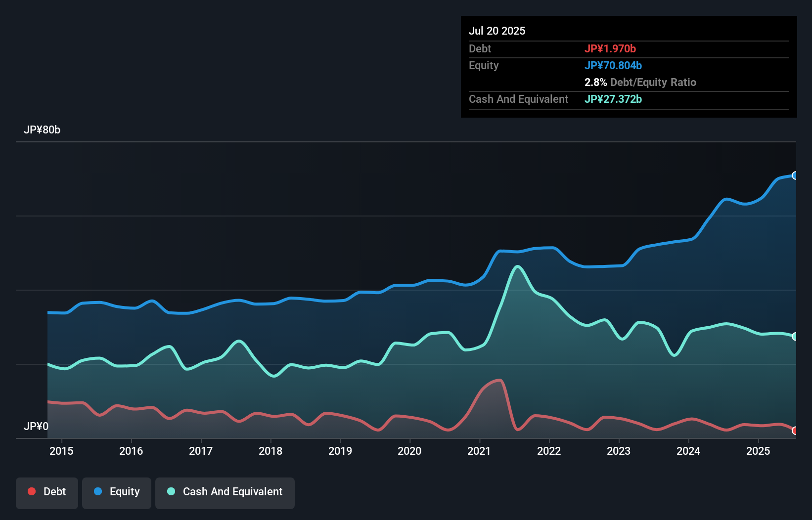Image resolution: width=812 pixels, height=520 pixels.
Task: Select the Debt line end-point marker
Action: click(795, 431)
